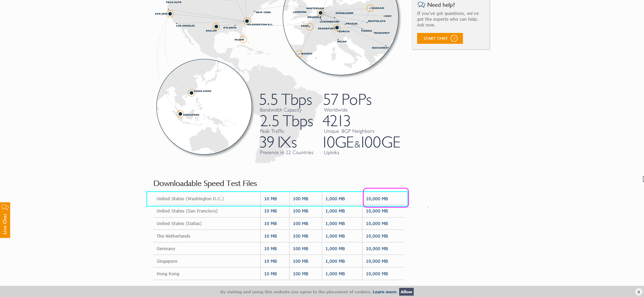Click the Hong Kong map marker
644x297 pixels.
point(192,93)
